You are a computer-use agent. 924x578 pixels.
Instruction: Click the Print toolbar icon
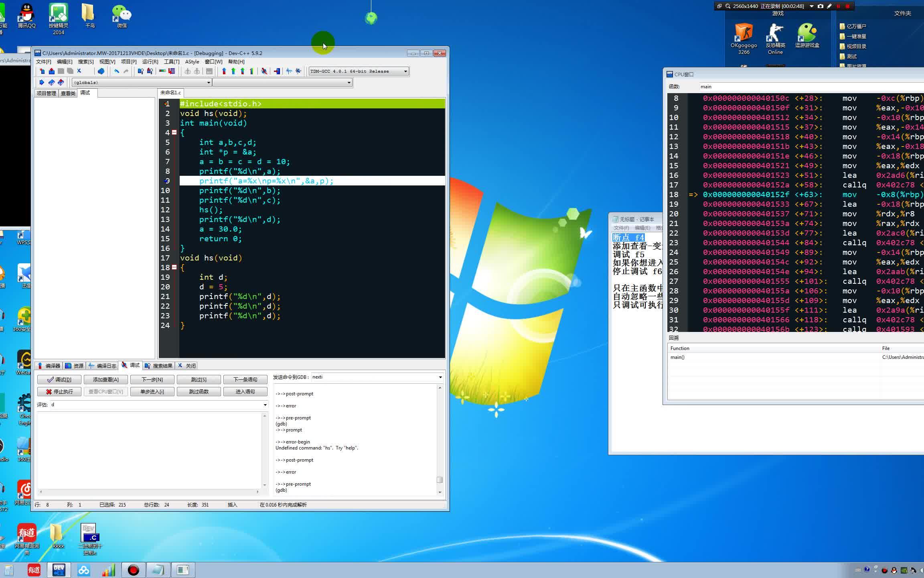click(101, 71)
